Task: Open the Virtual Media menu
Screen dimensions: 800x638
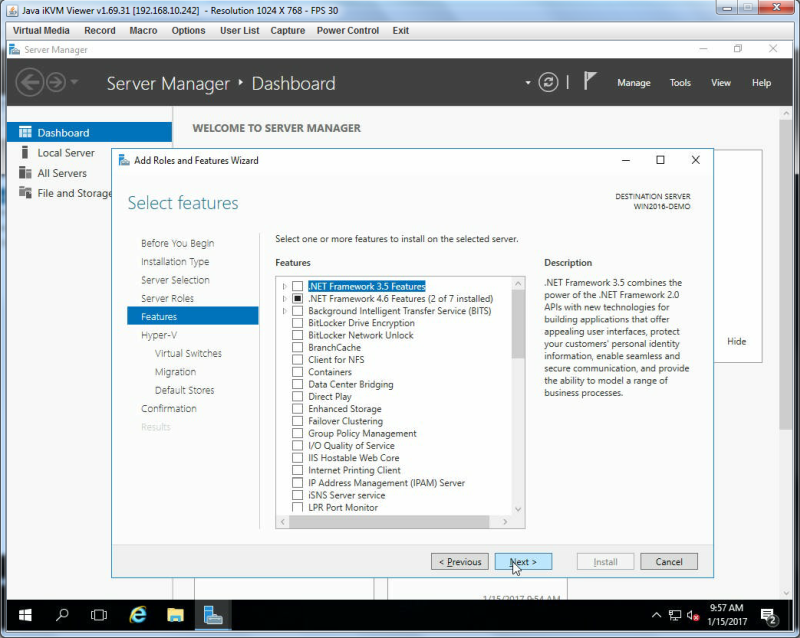Action: point(41,31)
